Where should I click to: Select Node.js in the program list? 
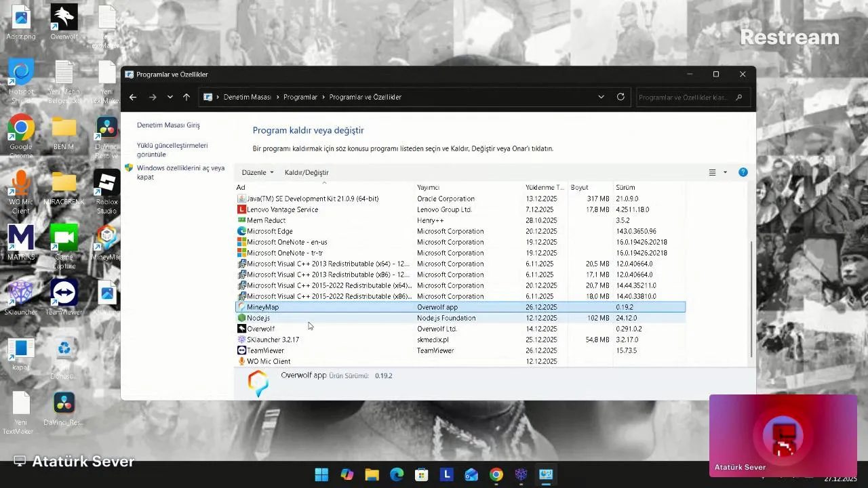460,318
